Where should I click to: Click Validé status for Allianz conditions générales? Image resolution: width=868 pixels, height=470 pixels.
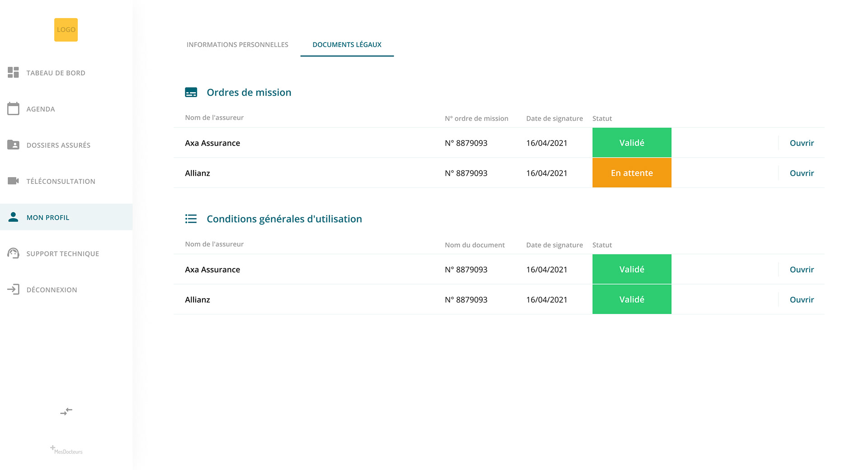point(632,299)
